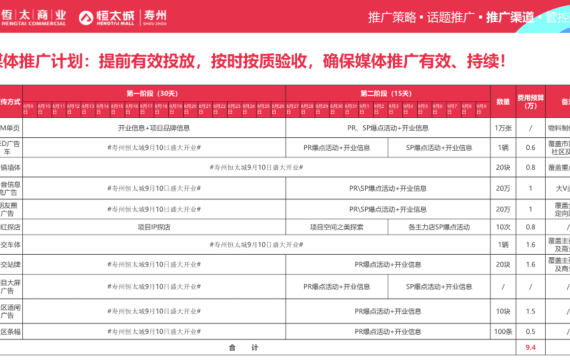Click the 费用预算(万) column header
570x360 pixels.
point(530,102)
